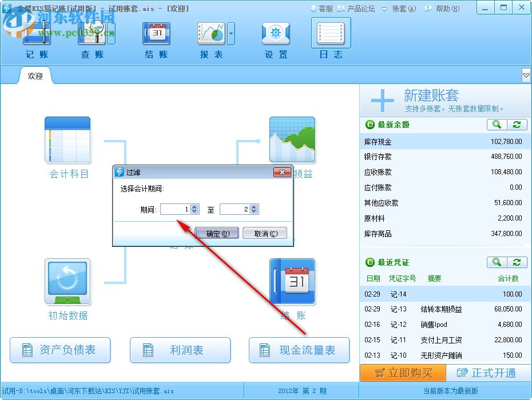View 日志 logs via its toolbar icon
The image size is (532, 400).
pos(331,33)
